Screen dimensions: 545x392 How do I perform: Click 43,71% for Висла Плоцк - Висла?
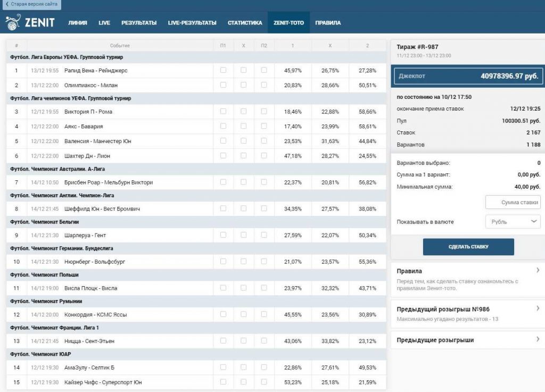tap(367, 288)
